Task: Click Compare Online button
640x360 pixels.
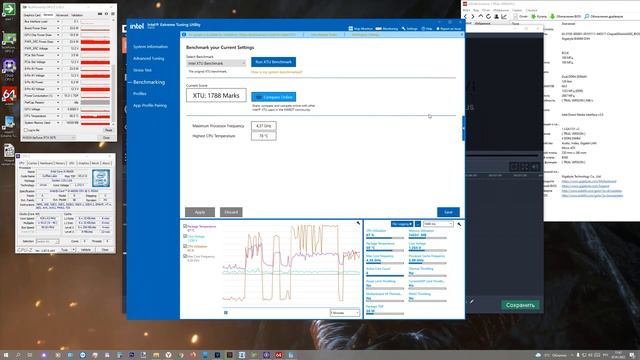Action: coord(273,97)
